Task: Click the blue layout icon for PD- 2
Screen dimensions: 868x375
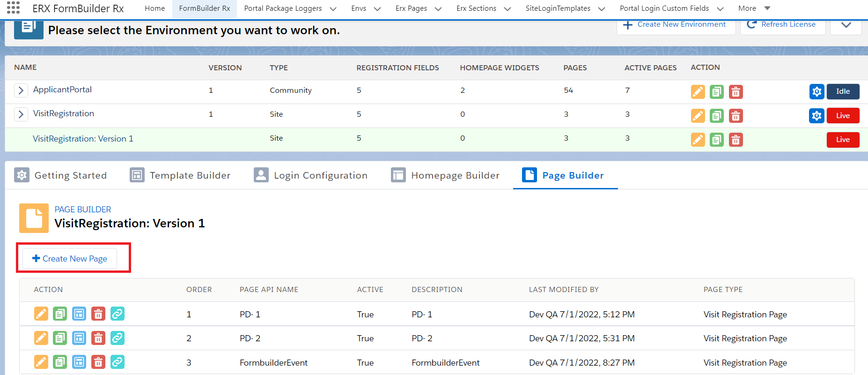Action: point(79,338)
